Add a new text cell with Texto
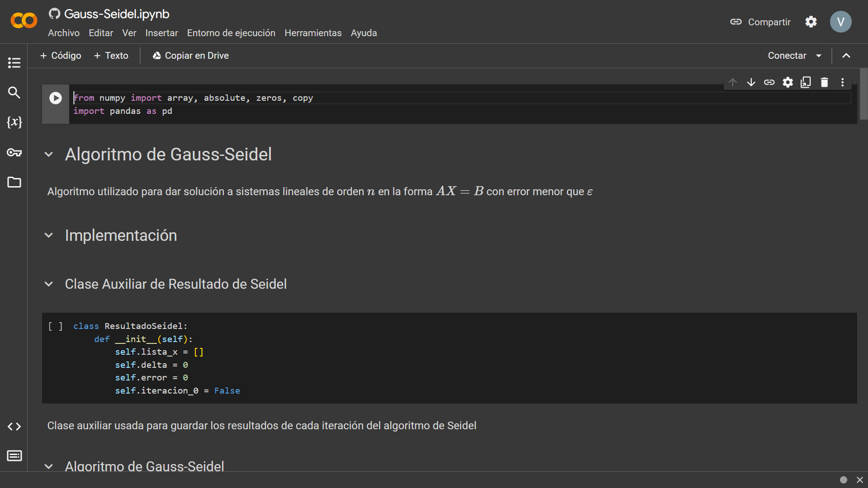Screen dimensions: 868x488 [x=111, y=56]
